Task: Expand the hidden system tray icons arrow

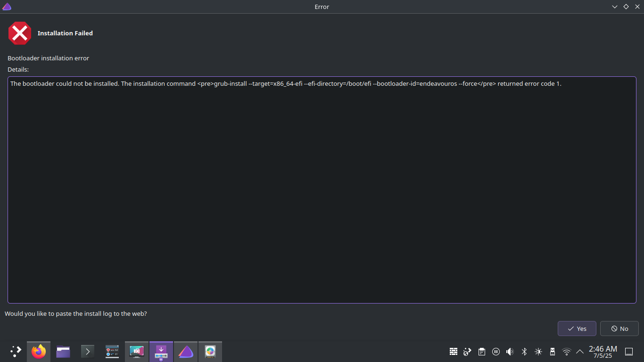Action: pos(580,352)
